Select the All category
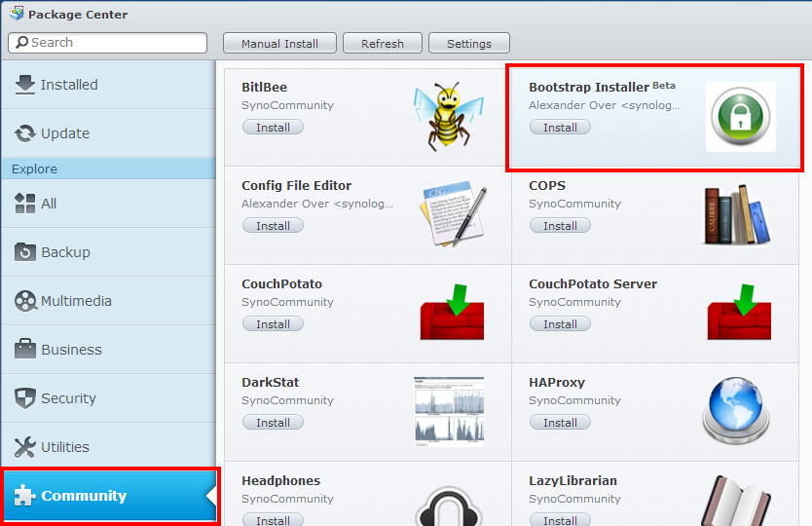The image size is (812, 526). coord(109,204)
